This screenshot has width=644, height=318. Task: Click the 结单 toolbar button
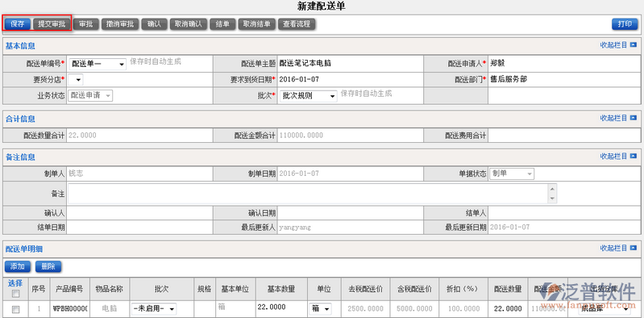click(222, 24)
